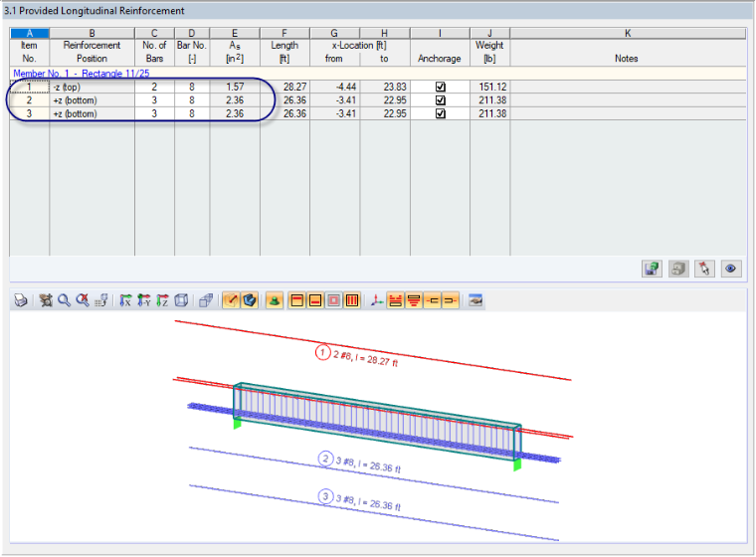Click rebar label '2 #8, l = 28.27 ft'

point(365,358)
